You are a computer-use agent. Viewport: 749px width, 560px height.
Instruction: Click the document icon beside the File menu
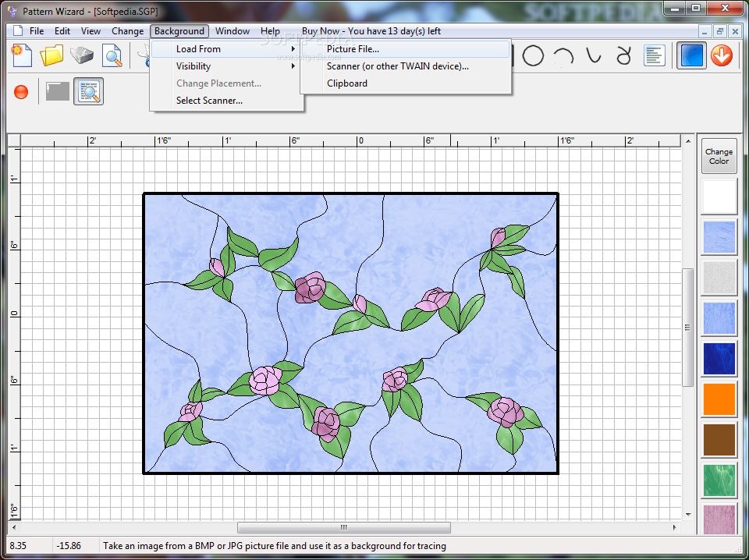tap(18, 31)
